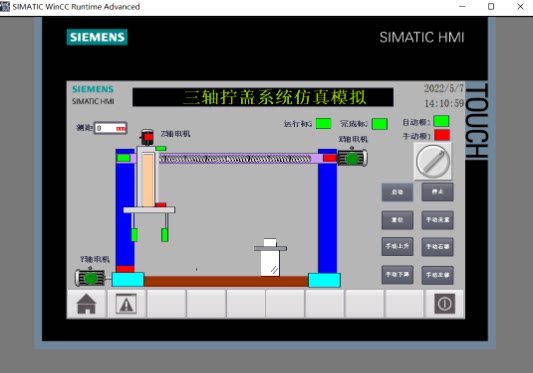Click the X轴电机 motor graphic

pyautogui.click(x=353, y=158)
